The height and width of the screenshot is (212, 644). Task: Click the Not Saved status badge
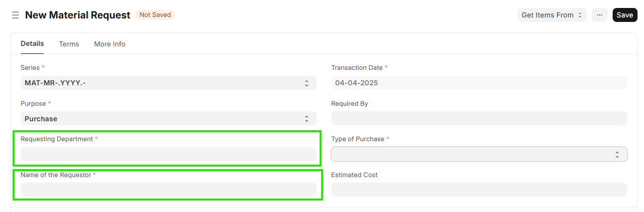coord(155,15)
